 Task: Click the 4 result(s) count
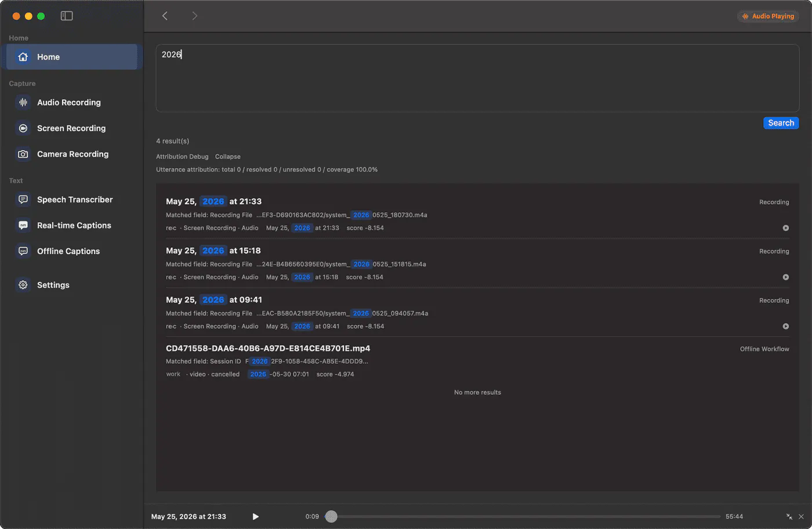tap(172, 141)
